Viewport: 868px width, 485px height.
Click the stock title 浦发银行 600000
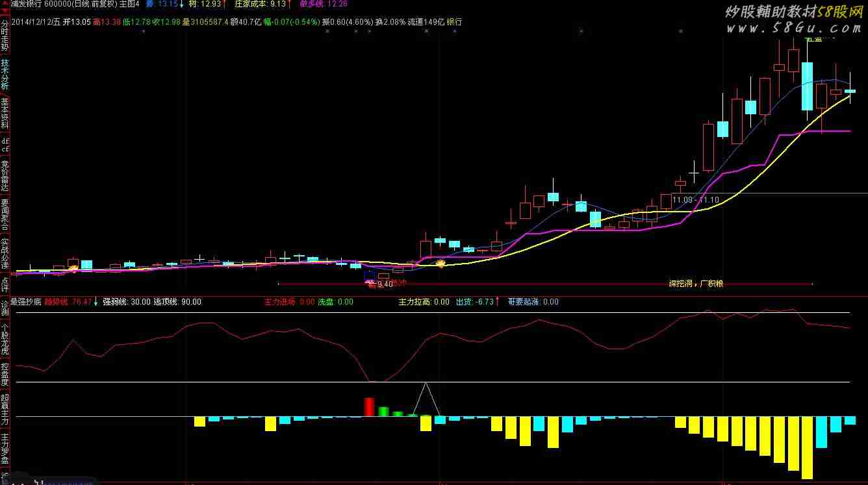[x=38, y=4]
